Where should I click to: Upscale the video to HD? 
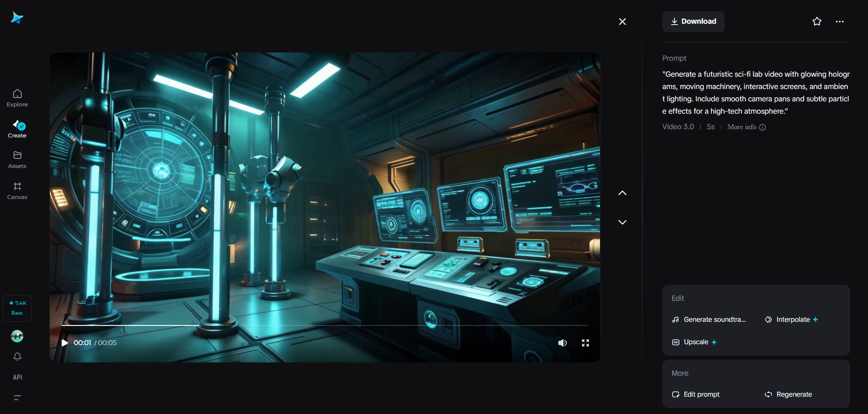coord(694,341)
